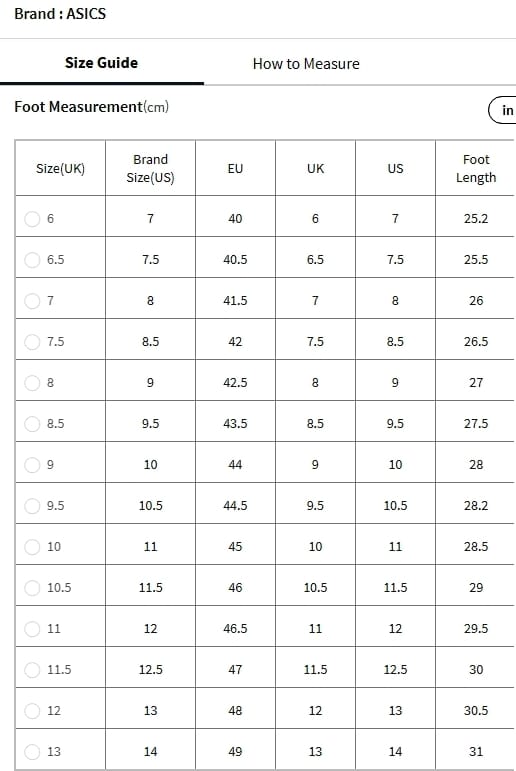
Task: Choose the UK size 9 radio button
Action: tap(32, 465)
